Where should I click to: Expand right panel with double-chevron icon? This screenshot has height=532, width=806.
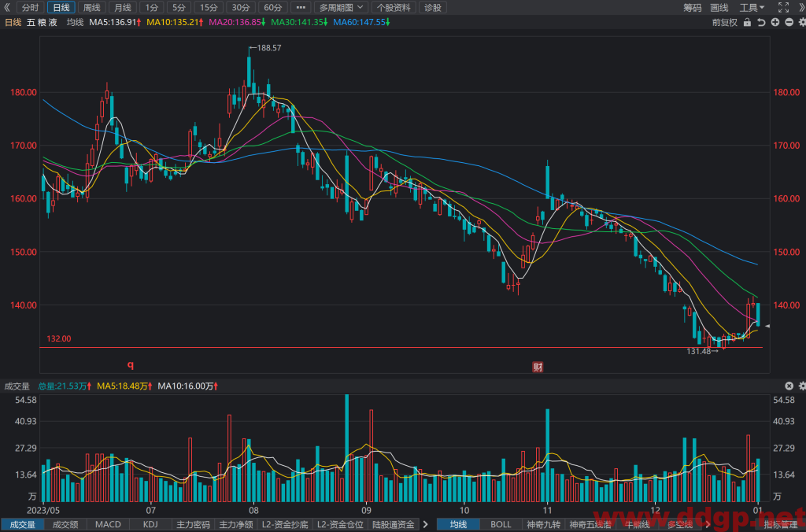pos(802,7)
